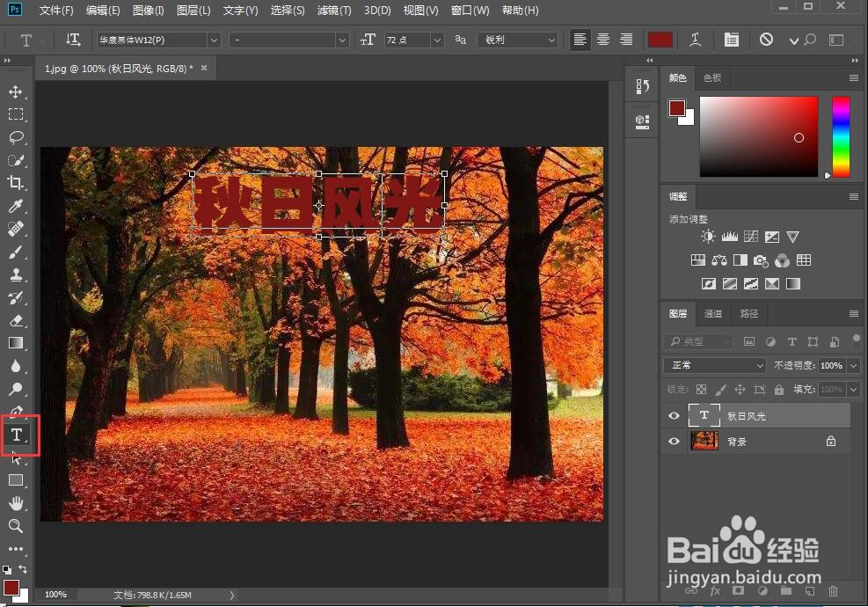Open the 文件(F) menu
Image resolution: width=868 pixels, height=607 pixels.
click(56, 11)
